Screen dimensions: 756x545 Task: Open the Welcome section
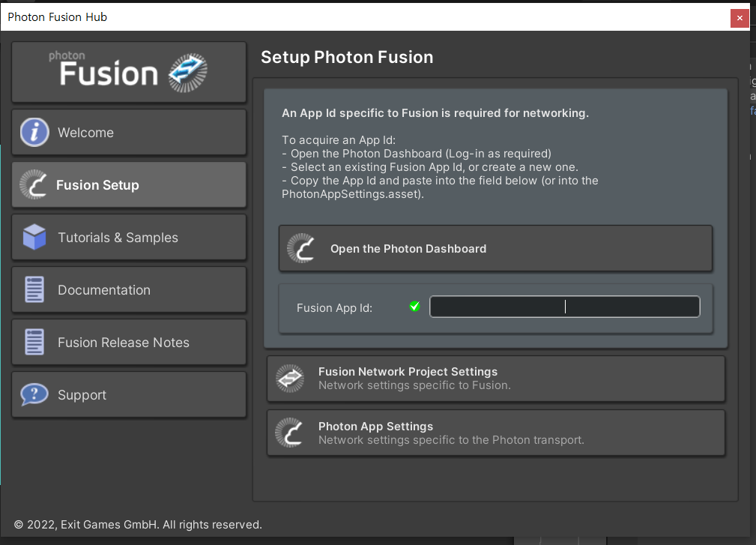click(x=129, y=132)
